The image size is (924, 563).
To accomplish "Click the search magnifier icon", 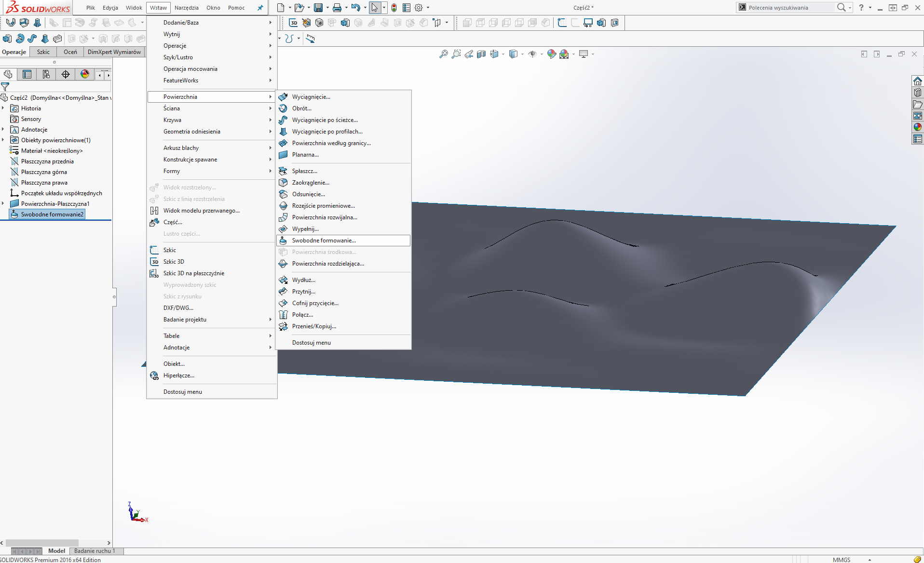I will click(841, 7).
